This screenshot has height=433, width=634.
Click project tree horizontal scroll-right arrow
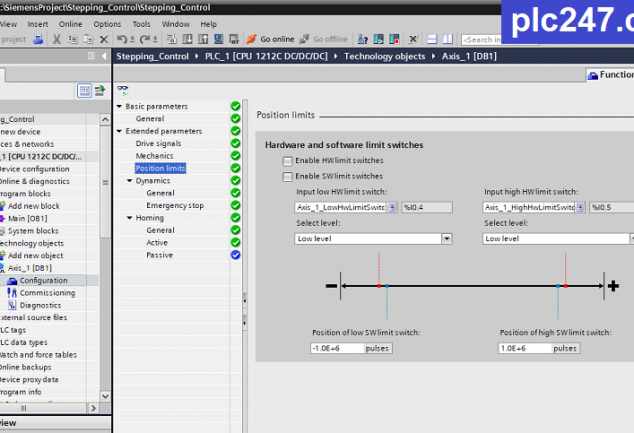[93, 408]
